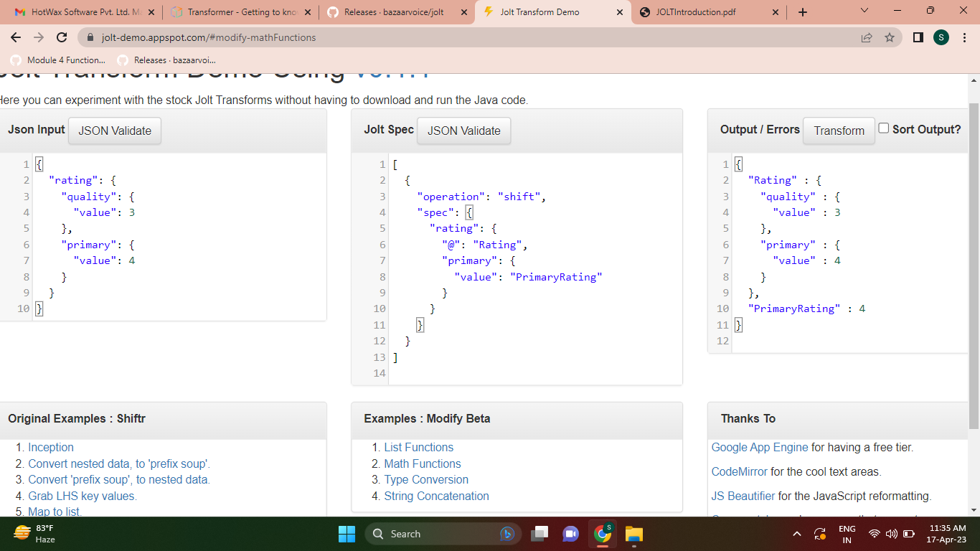Open List Functions example
980x551 pixels.
pyautogui.click(x=419, y=447)
